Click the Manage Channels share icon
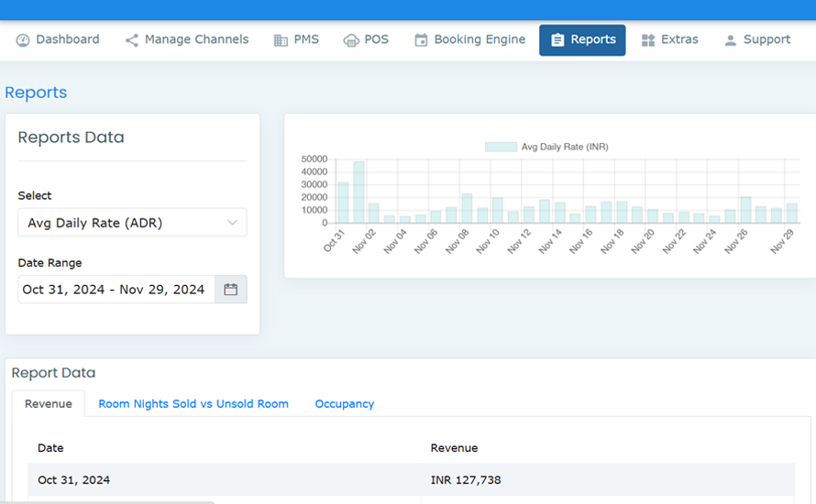Image resolution: width=816 pixels, height=504 pixels. pyautogui.click(x=132, y=40)
